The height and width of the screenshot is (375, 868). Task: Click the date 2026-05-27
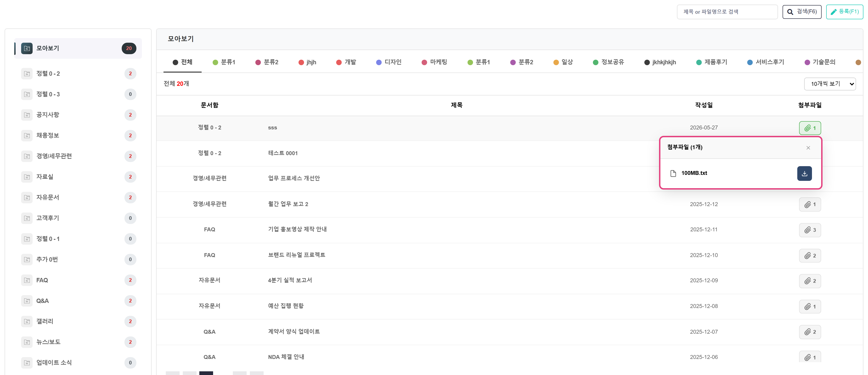(x=704, y=128)
